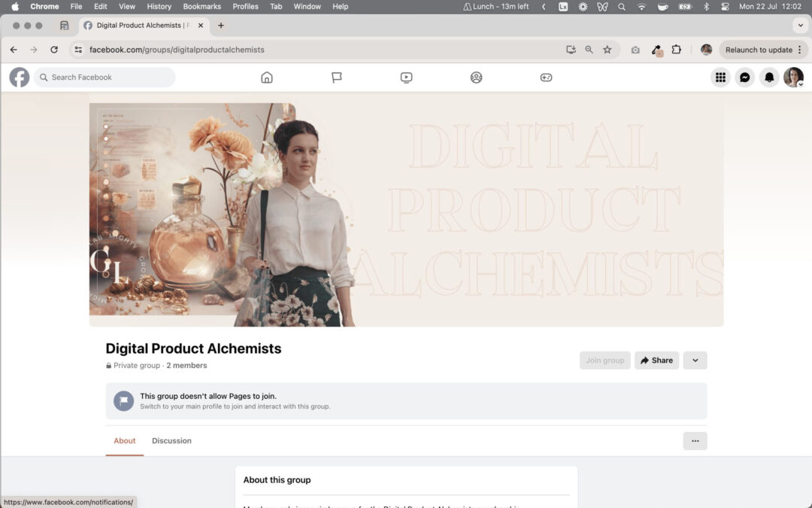
Task: Click the Facebook logo
Action: pos(20,78)
